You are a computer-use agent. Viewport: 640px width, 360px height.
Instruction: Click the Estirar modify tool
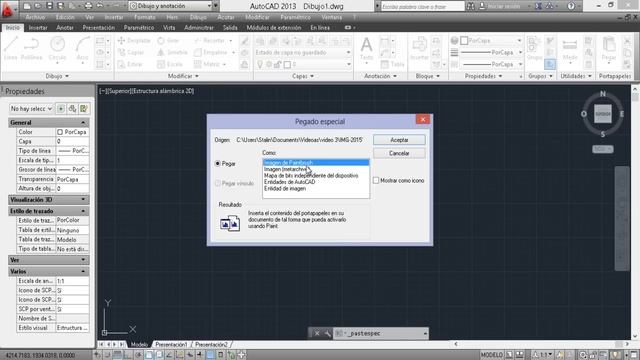[x=130, y=64]
